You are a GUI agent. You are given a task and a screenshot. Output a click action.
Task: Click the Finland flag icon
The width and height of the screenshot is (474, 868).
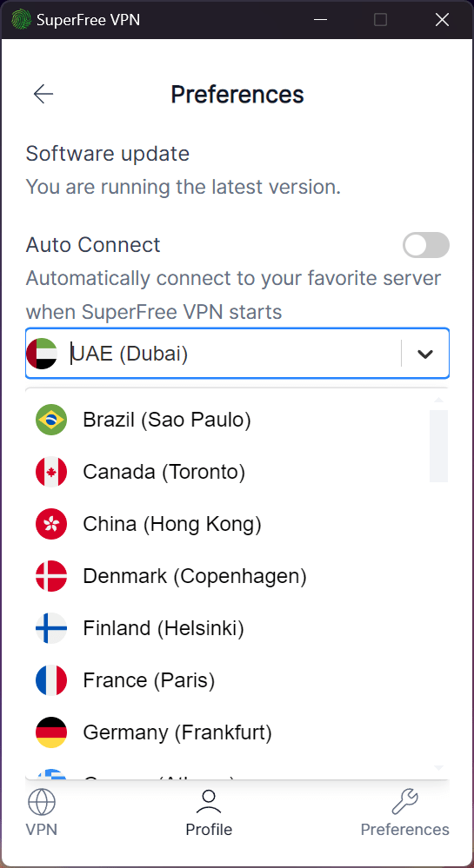[x=51, y=628]
